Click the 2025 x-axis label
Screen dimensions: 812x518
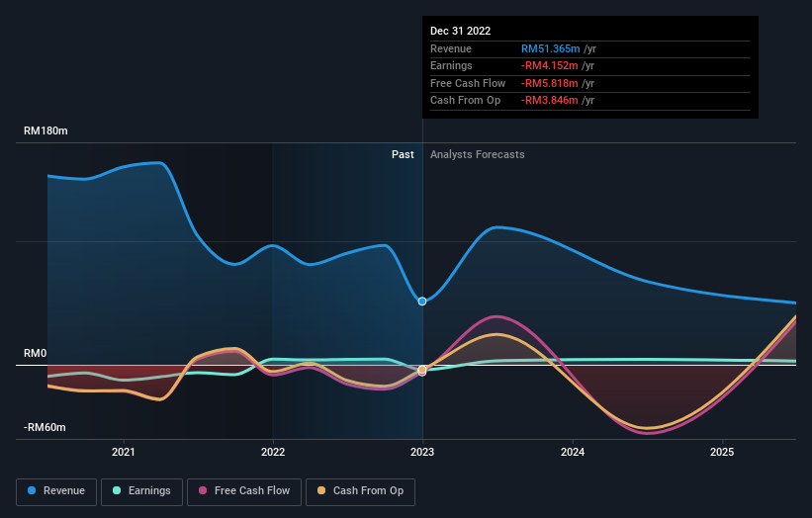[x=722, y=452]
